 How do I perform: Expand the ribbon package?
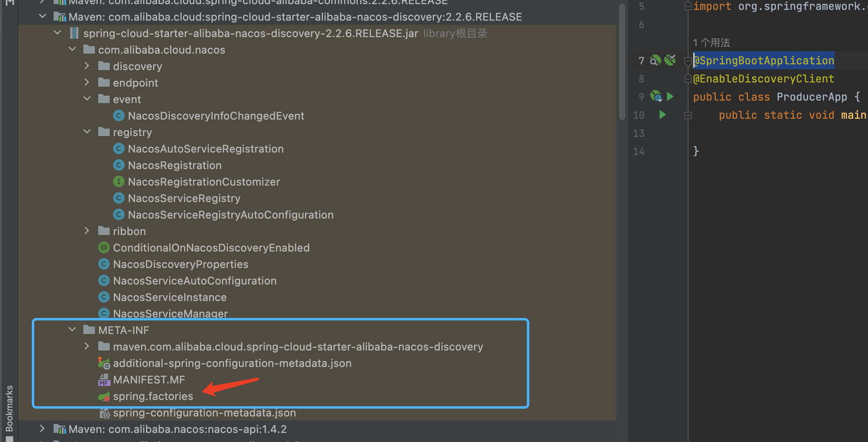pos(87,231)
